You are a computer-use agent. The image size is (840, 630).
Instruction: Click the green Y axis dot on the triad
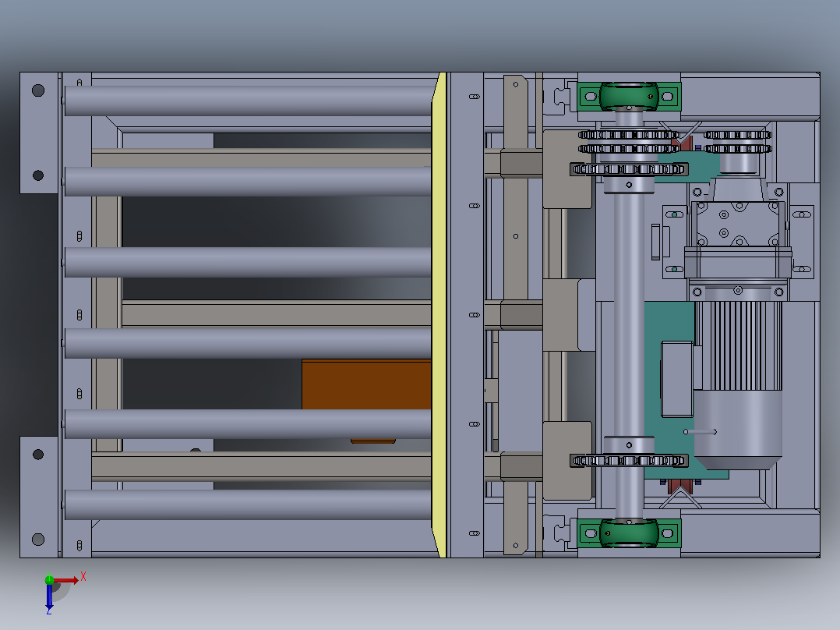(49, 579)
